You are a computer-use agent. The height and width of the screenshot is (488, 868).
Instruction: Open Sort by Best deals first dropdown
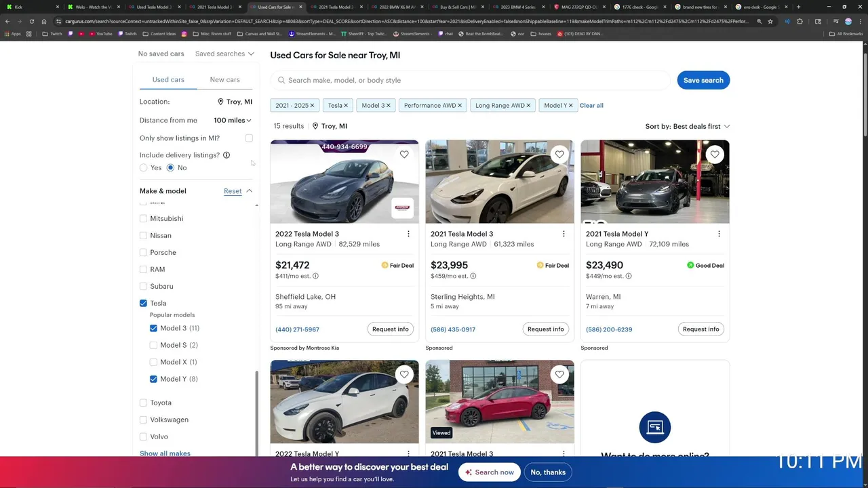[688, 126]
